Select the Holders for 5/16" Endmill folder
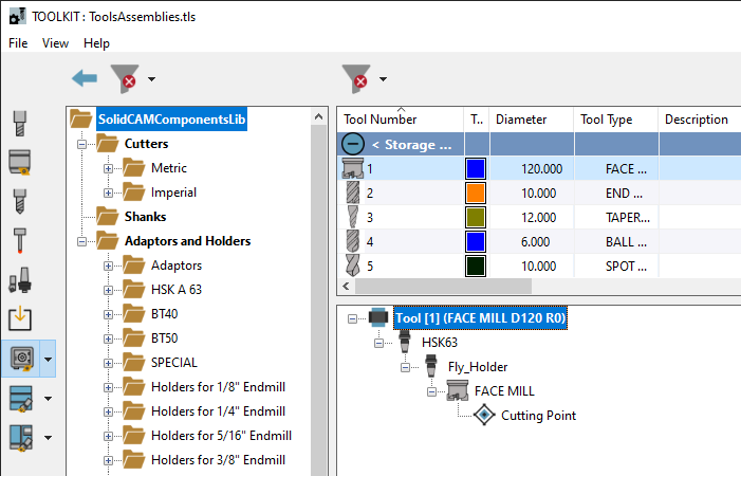Viewport: 741px width, 477px height. (221, 435)
